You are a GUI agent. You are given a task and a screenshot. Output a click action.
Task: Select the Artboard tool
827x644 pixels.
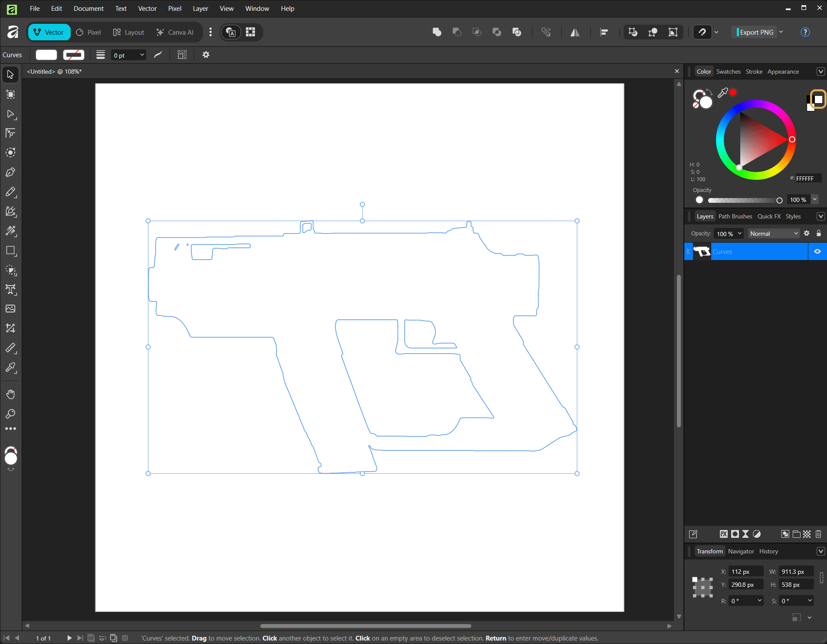[10, 94]
